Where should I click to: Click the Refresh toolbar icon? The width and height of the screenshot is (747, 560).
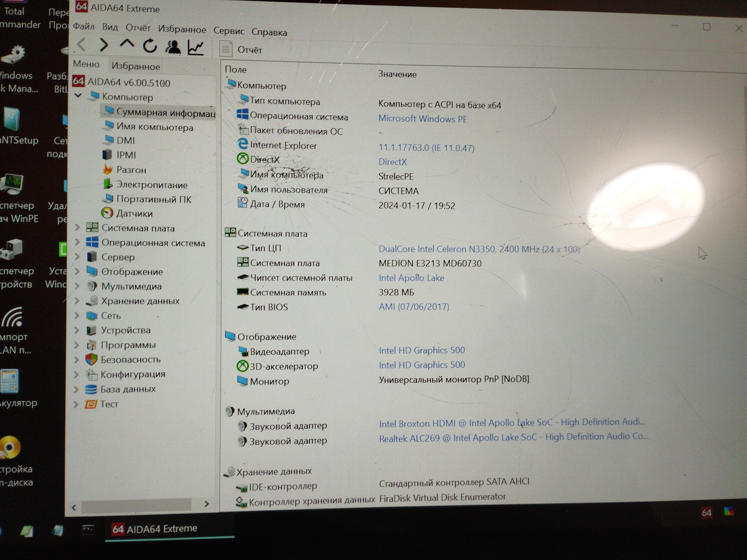point(150,46)
